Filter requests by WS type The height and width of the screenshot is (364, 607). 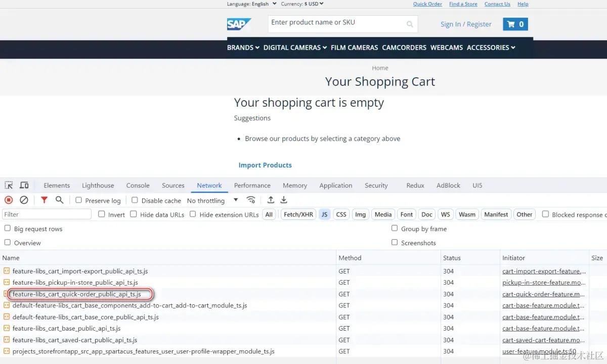point(446,214)
